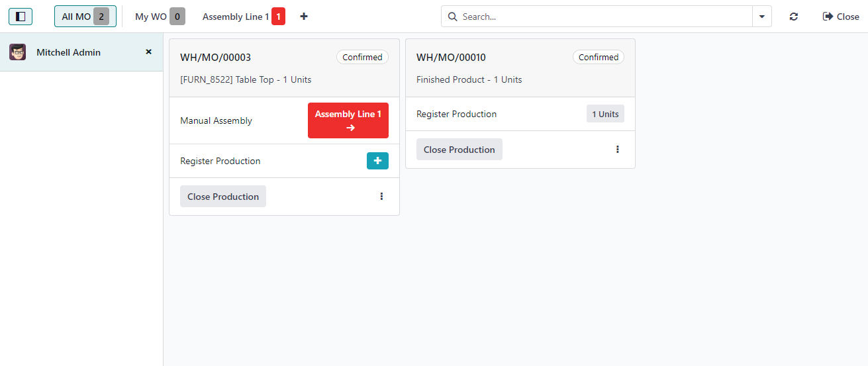Open red Assembly Line 1 work order button
The image size is (868, 366).
click(x=348, y=120)
